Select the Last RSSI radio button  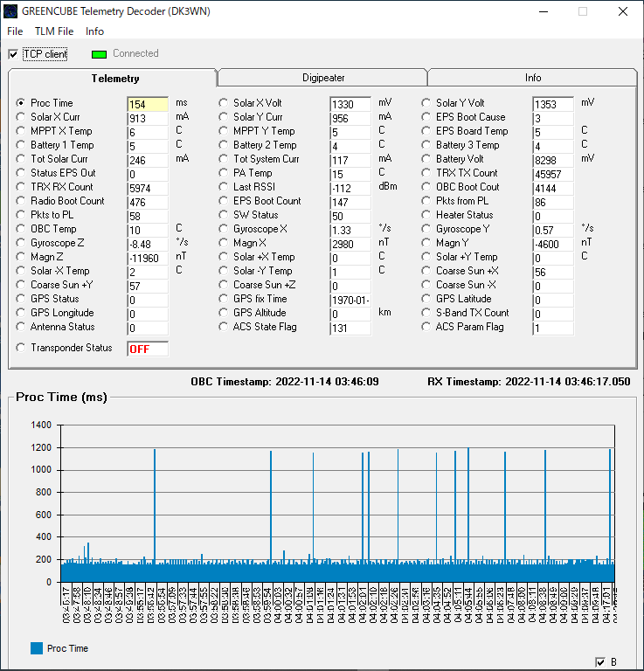coord(223,187)
